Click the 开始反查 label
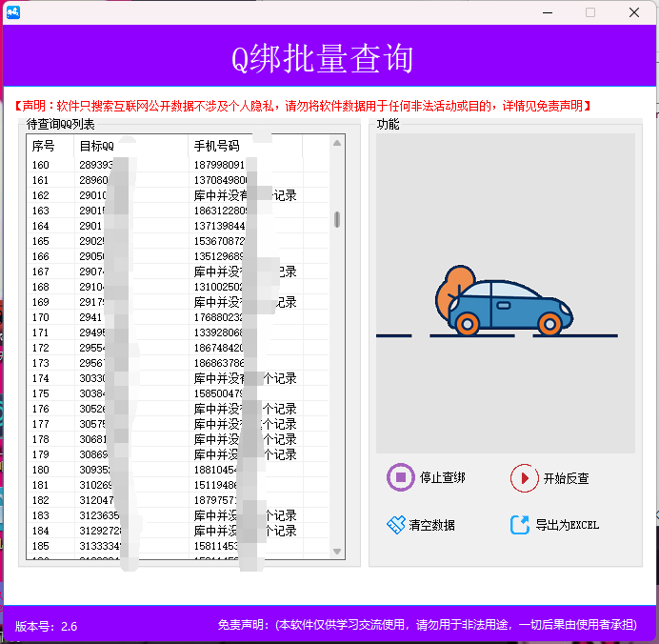 566,478
